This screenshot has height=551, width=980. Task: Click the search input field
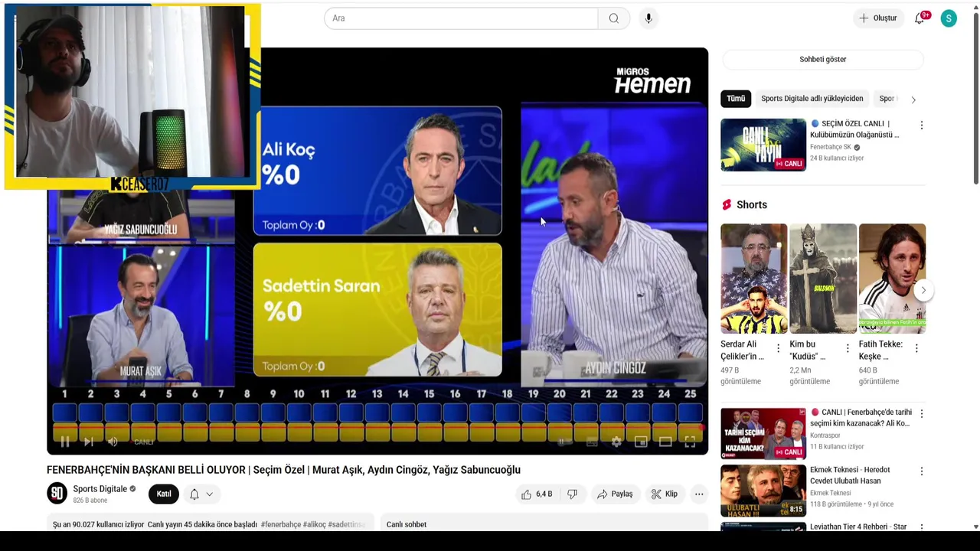461,18
